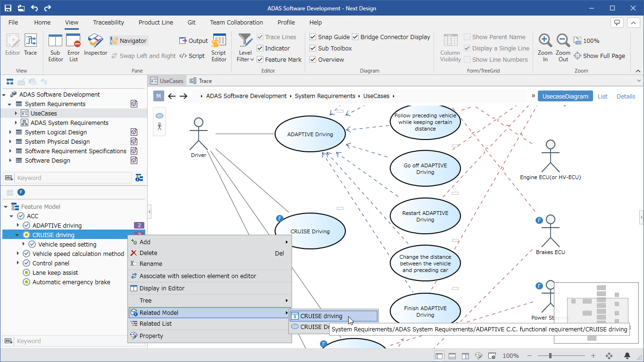Switch to the Trace editor tab
The image size is (644, 362).
pos(201,81)
